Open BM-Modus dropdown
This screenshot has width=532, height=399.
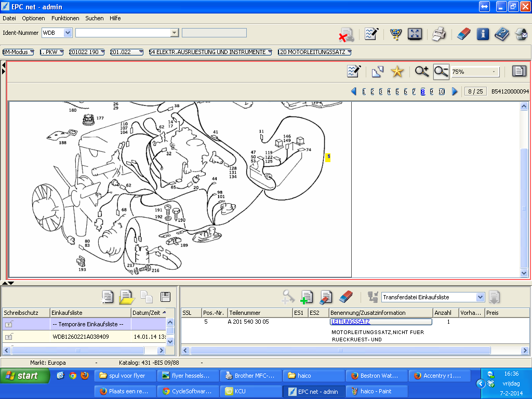click(18, 52)
